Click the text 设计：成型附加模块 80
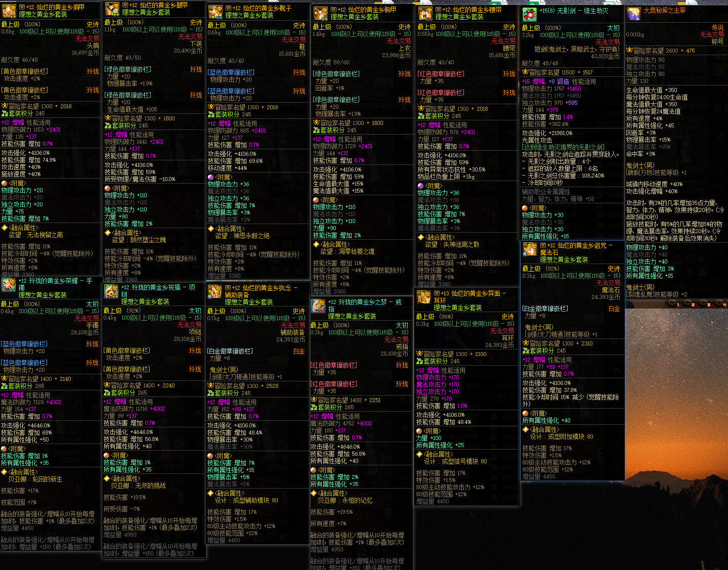 tap(562, 436)
